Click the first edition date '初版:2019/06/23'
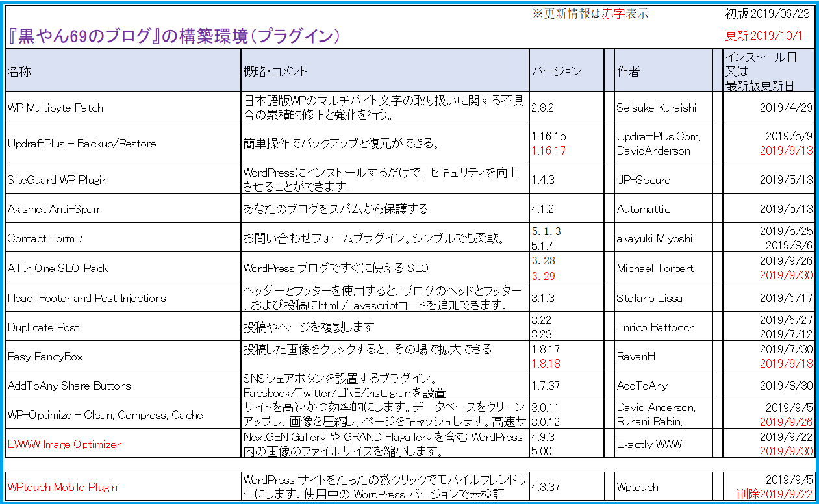Viewport: 819px width, 504px height. point(769,14)
